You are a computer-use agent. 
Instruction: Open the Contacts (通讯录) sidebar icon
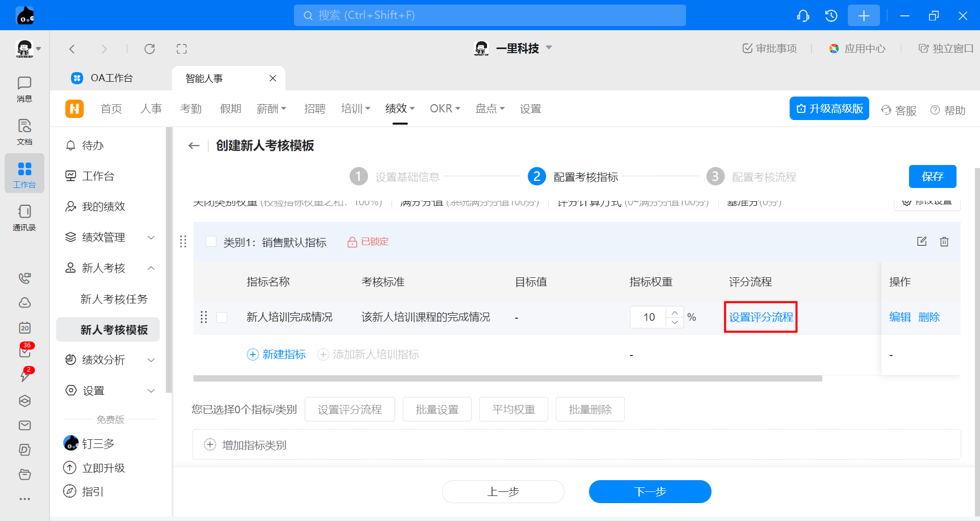click(24, 218)
